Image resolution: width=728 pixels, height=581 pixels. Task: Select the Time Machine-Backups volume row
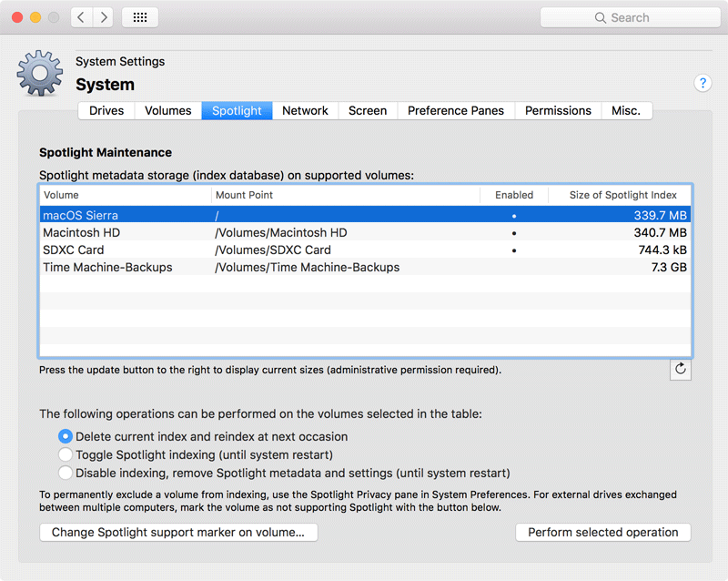tap(366, 267)
